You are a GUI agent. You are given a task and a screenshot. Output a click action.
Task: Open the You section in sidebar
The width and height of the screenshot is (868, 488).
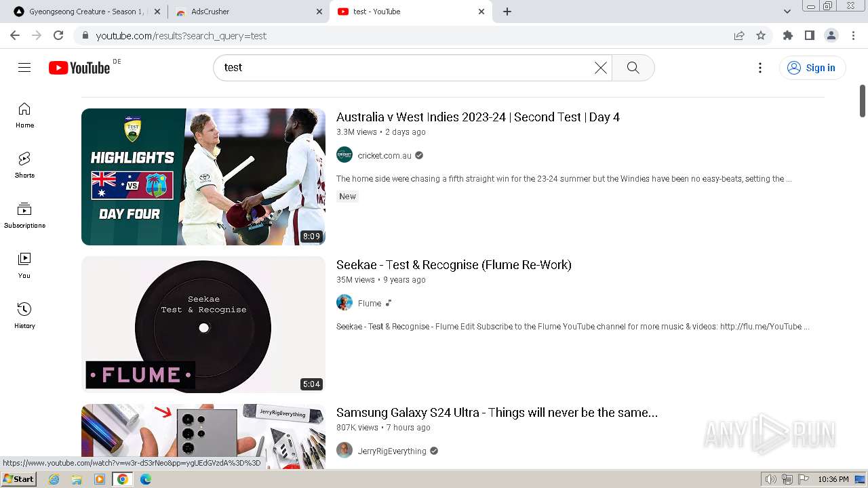click(24, 266)
